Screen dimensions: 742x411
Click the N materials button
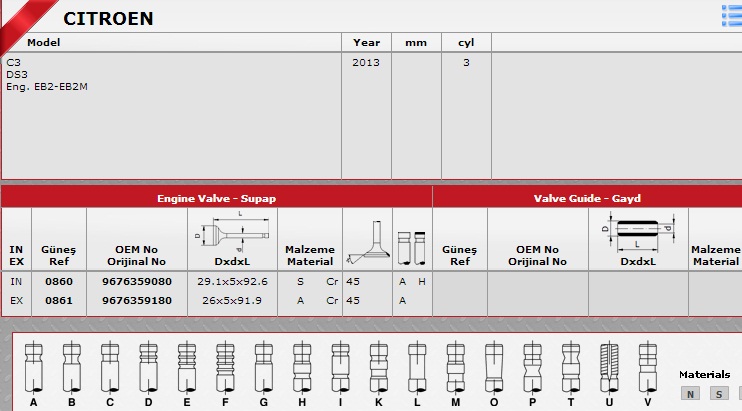pos(690,394)
